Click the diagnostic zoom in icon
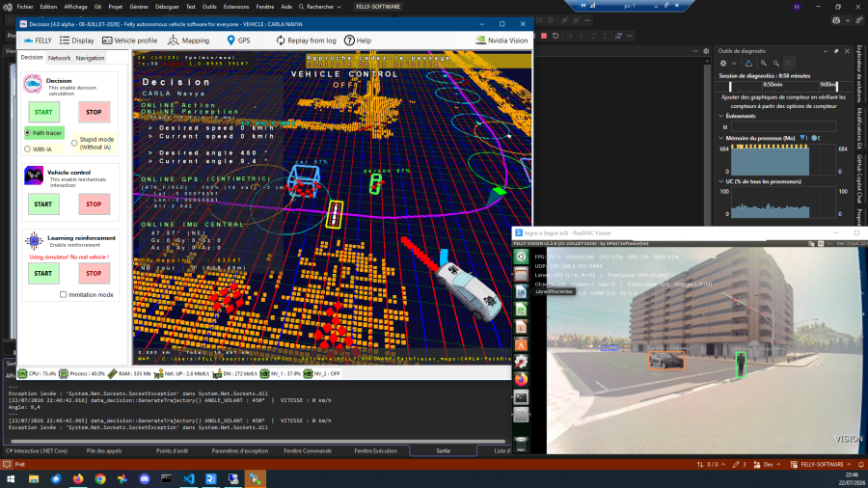 coord(764,63)
